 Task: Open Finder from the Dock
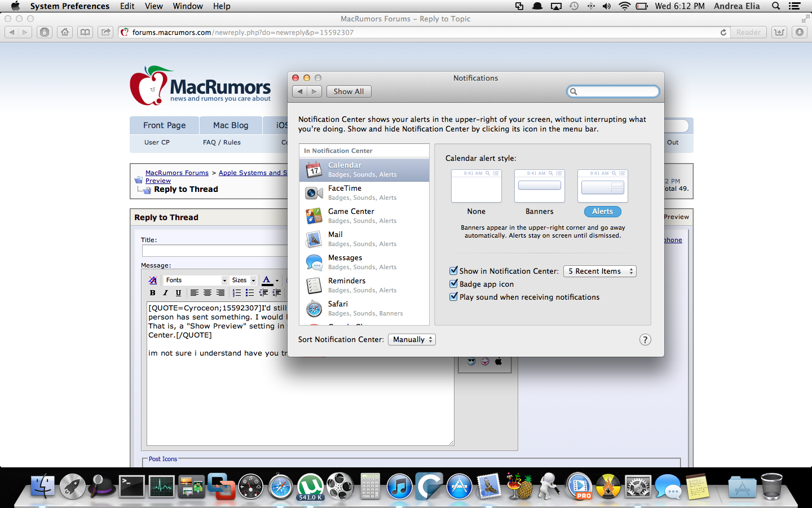click(x=42, y=486)
